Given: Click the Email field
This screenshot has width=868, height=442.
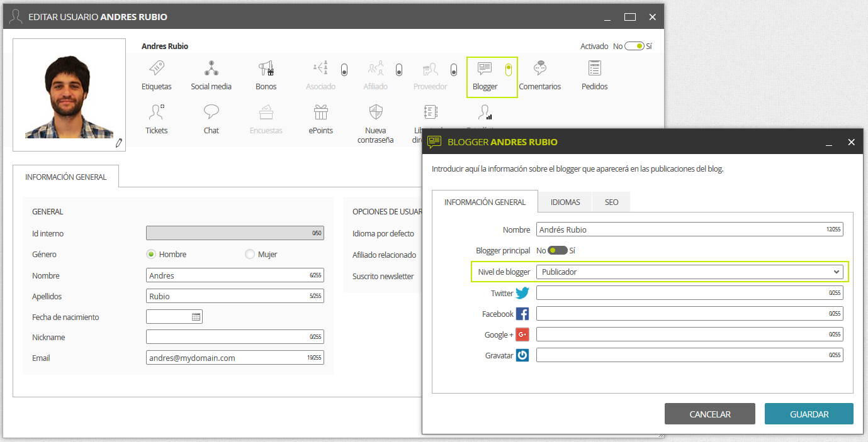Looking at the screenshot, I should click(235, 358).
